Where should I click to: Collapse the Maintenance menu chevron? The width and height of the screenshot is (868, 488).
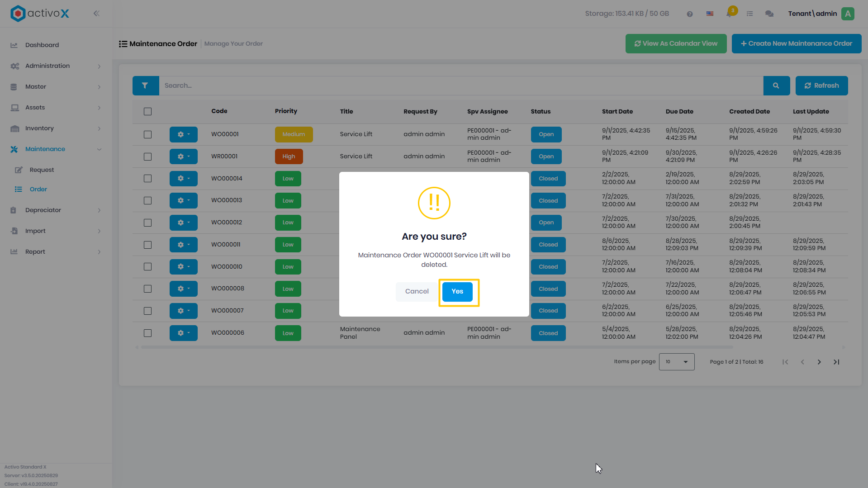99,149
